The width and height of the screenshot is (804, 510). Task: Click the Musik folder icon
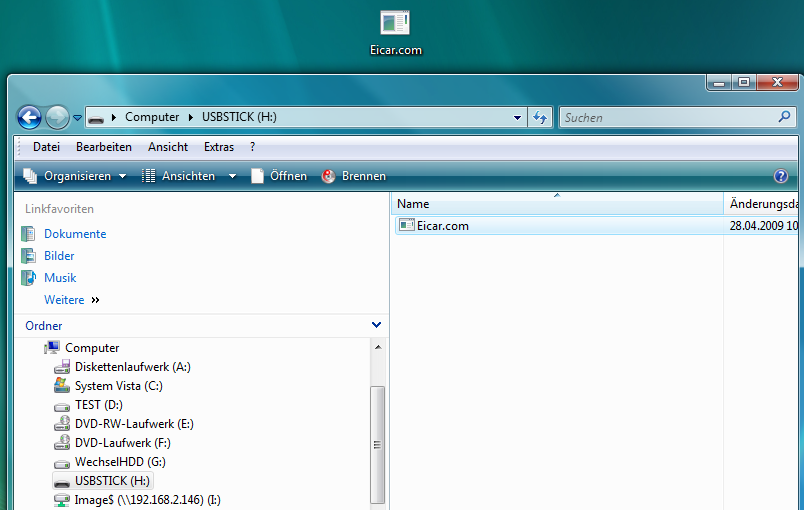coord(28,278)
